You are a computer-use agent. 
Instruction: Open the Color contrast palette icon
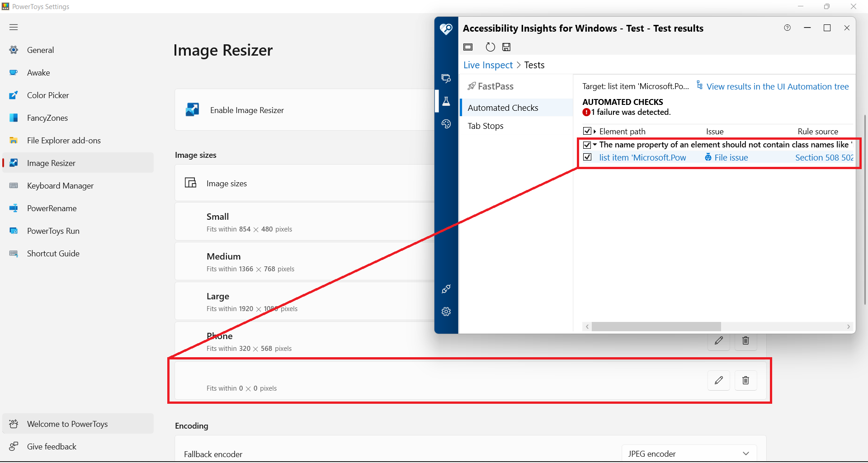coord(446,124)
